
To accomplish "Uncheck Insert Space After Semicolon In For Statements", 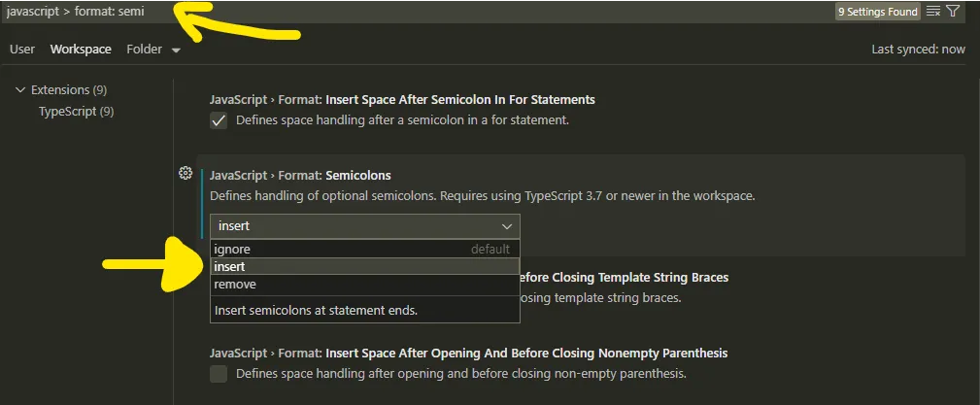I will click(219, 120).
